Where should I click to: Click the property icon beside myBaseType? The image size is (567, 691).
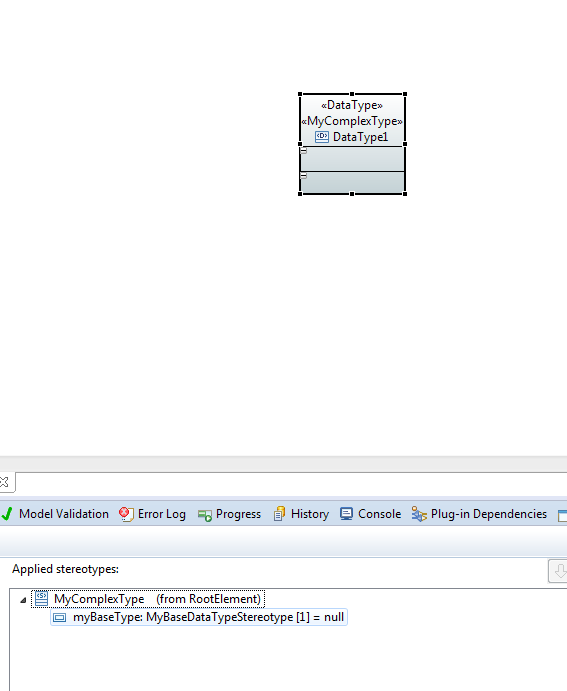tap(59, 617)
